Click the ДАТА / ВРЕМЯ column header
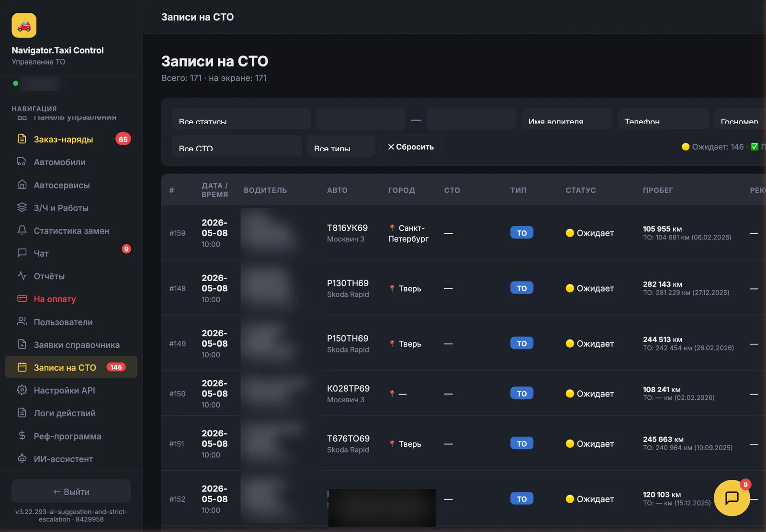766x532 pixels. tap(214, 190)
